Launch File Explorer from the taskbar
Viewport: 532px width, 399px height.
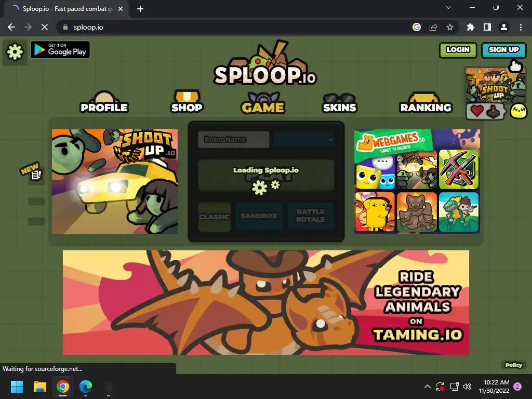[39, 387]
